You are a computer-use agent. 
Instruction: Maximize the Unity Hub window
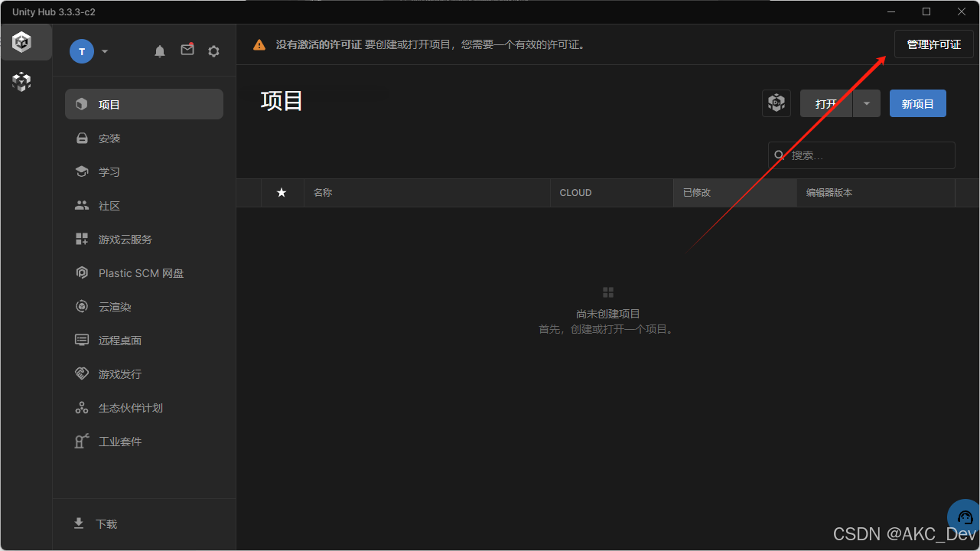click(x=926, y=11)
